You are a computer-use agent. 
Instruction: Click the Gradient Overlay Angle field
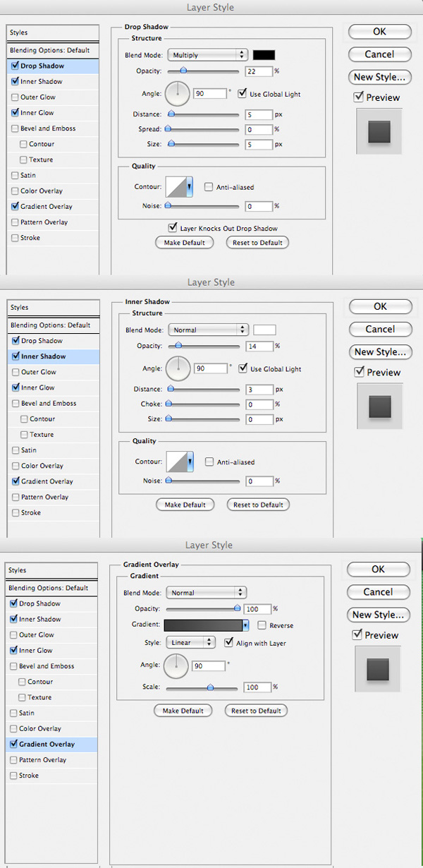[208, 665]
